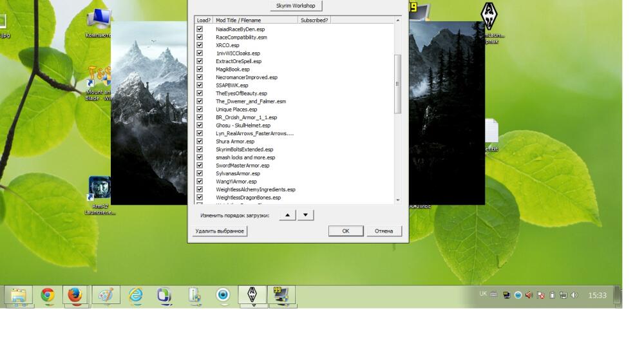Sort by Mod Title / Filename header

(255, 20)
